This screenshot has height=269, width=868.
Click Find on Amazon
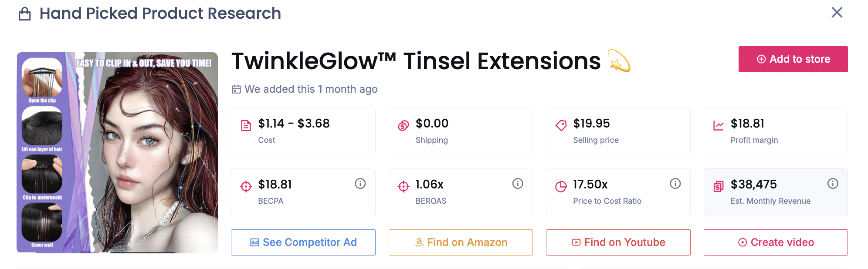tap(460, 242)
